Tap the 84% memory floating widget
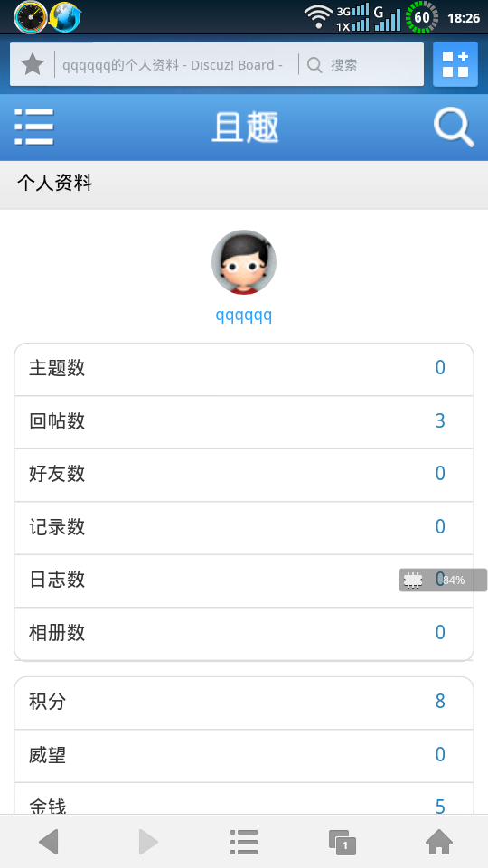The height and width of the screenshot is (868, 488). point(443,580)
